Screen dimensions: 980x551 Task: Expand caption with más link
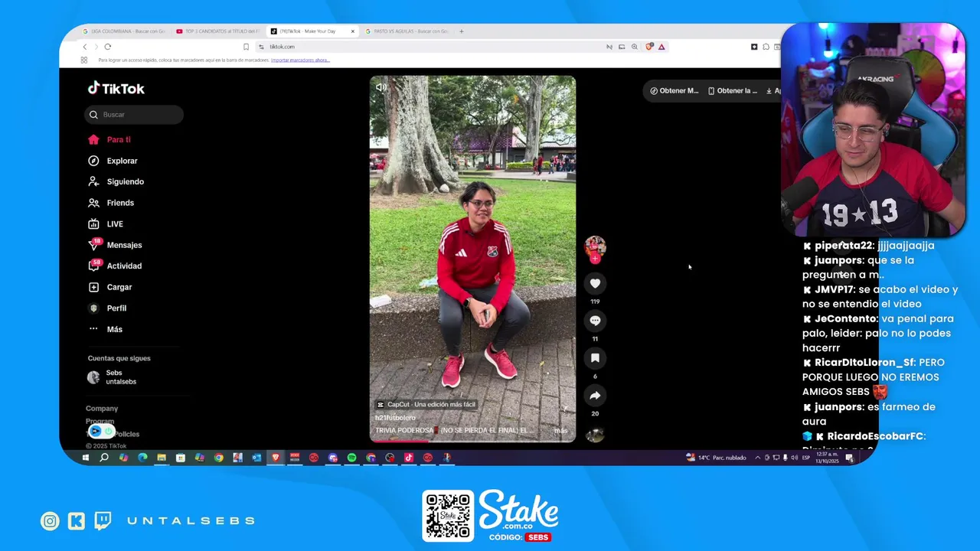pyautogui.click(x=560, y=431)
